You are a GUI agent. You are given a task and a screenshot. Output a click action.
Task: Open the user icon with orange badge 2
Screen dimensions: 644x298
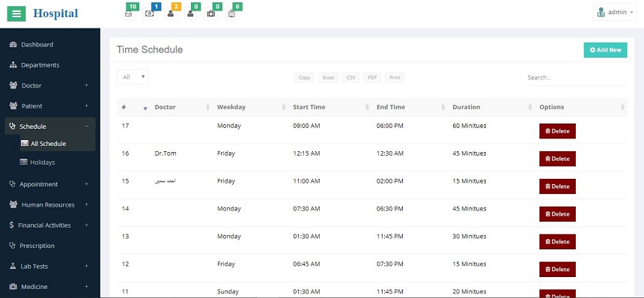(171, 13)
